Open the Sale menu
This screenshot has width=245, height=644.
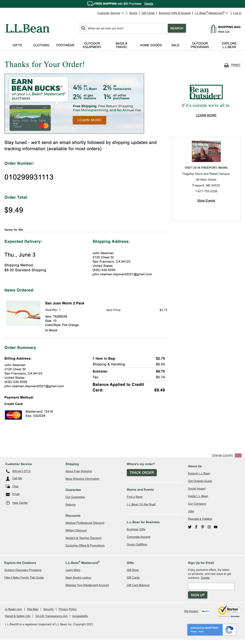(x=175, y=45)
